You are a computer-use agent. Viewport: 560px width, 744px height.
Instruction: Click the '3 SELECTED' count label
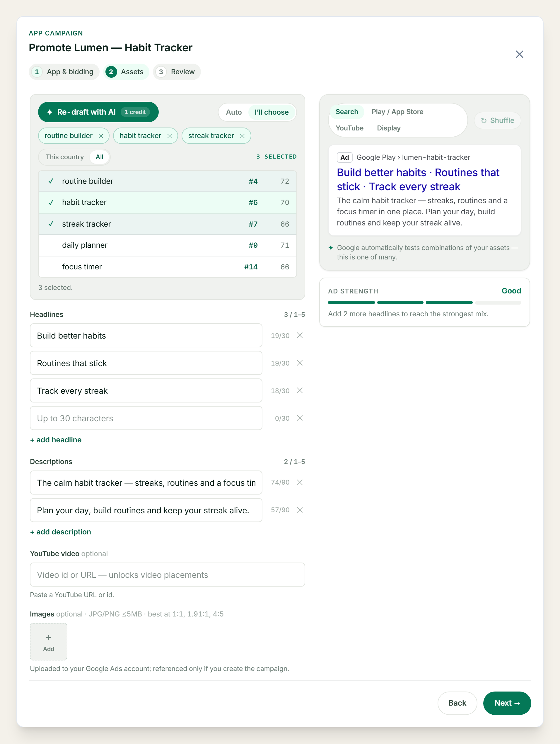277,157
